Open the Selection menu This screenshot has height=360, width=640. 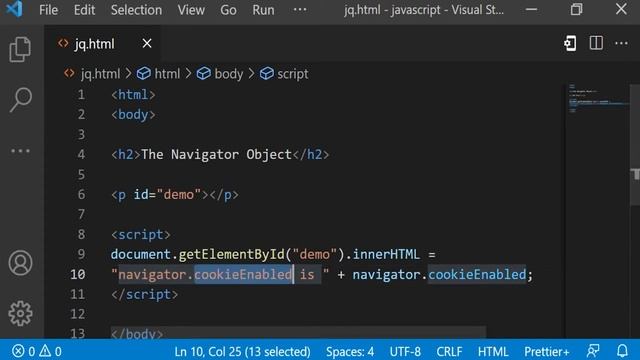point(136,10)
